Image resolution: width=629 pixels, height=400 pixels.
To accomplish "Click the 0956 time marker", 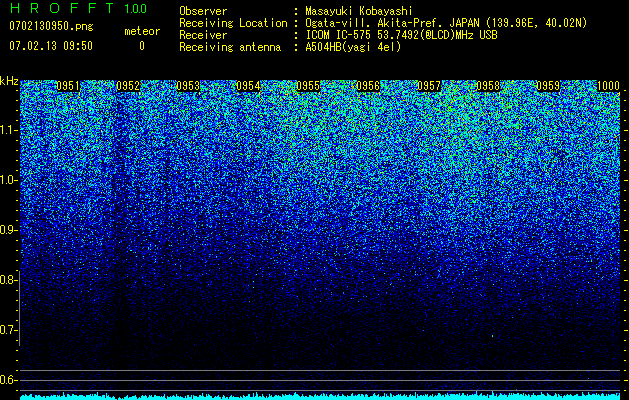I will click(x=368, y=86).
